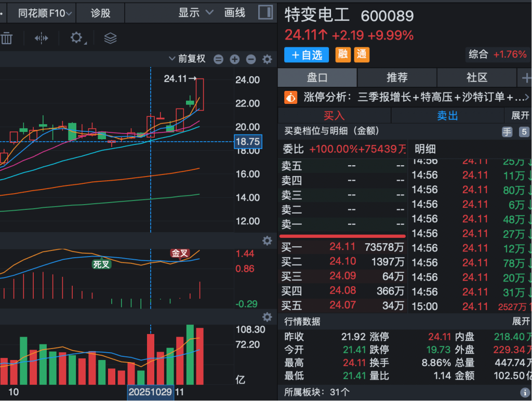
Task: Open the chart layers stack icon
Action: [110, 38]
